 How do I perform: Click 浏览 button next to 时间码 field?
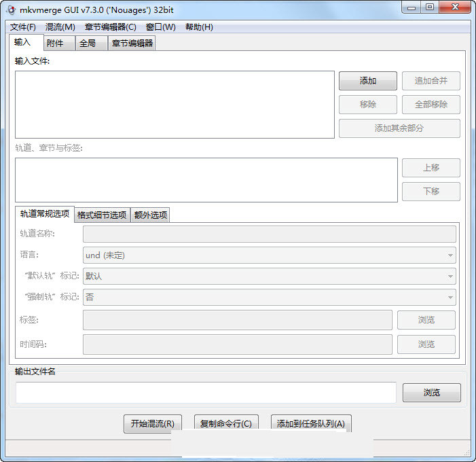(x=426, y=344)
